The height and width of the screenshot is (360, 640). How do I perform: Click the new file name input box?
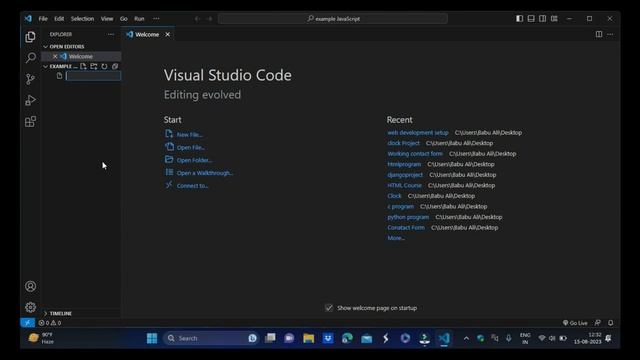pyautogui.click(x=93, y=76)
